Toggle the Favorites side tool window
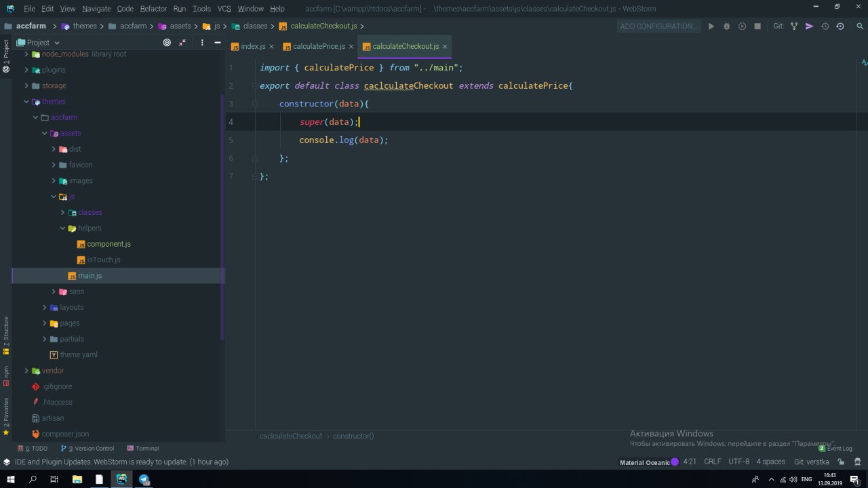868x488 pixels. 6,416
